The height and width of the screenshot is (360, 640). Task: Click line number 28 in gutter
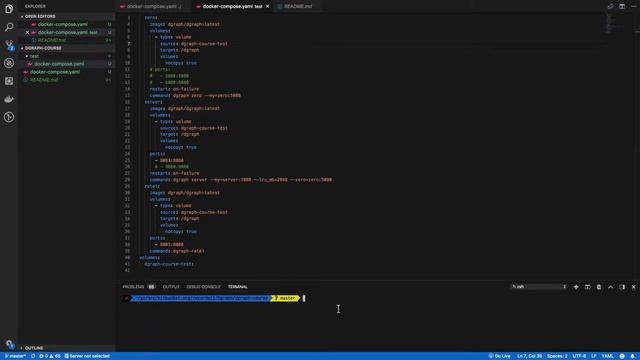tap(128, 180)
